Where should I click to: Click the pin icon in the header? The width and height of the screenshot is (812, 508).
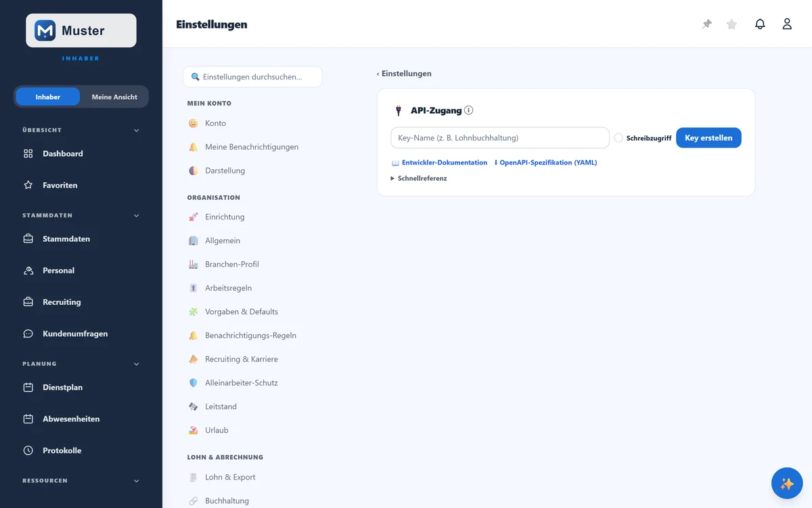[707, 24]
